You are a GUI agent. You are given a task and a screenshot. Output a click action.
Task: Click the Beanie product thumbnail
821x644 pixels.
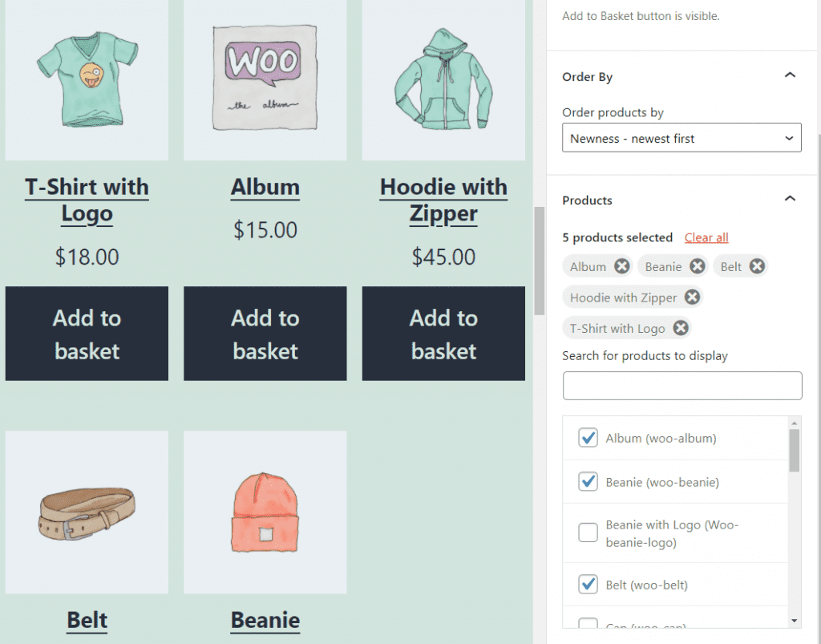(x=265, y=512)
